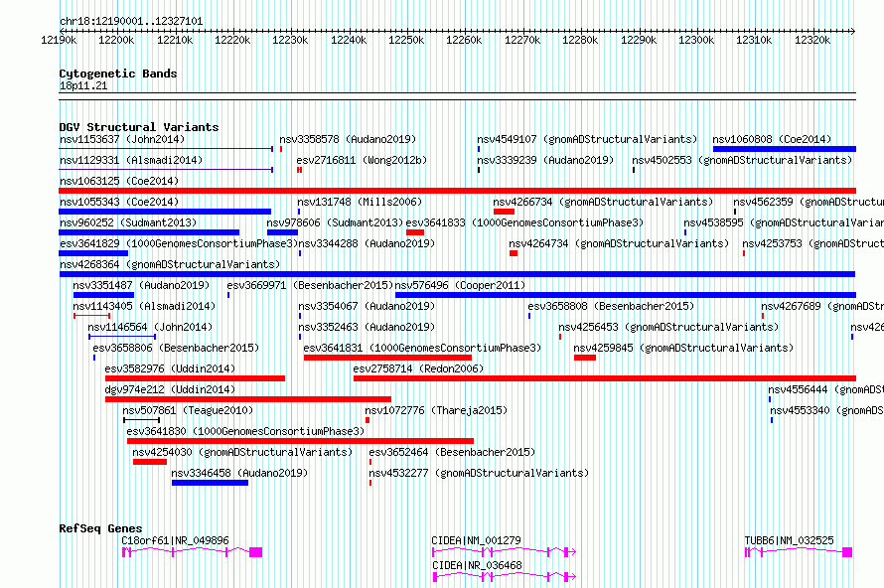
Task: Click the nsv1060808 (Coe2014) blue bar
Action: (x=785, y=149)
